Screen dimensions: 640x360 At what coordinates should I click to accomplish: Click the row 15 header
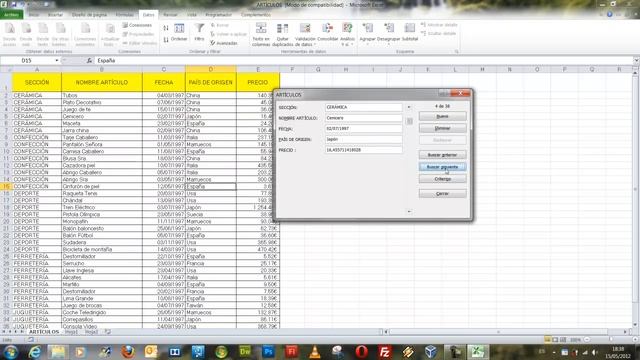[6, 186]
